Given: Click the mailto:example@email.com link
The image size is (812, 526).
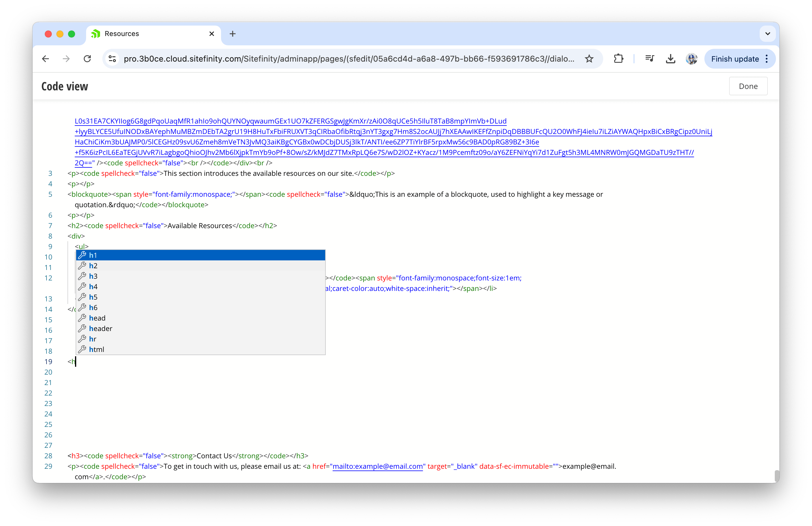Looking at the screenshot, I should click(x=377, y=466).
